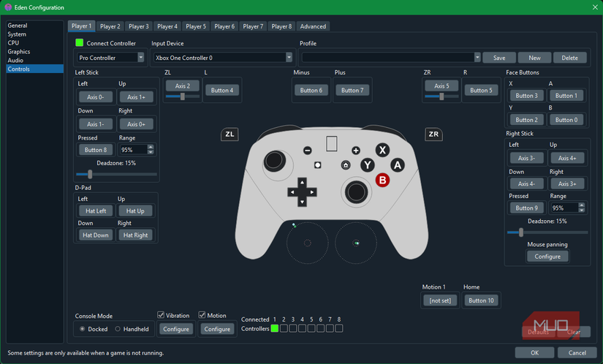This screenshot has height=364, width=603.
Task: Click connected controller indicator 1
Action: (x=275, y=328)
